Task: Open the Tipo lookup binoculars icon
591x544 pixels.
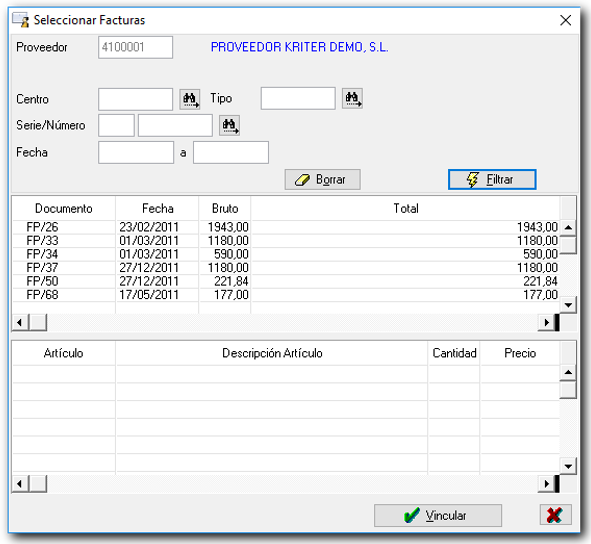Action: 352,98
